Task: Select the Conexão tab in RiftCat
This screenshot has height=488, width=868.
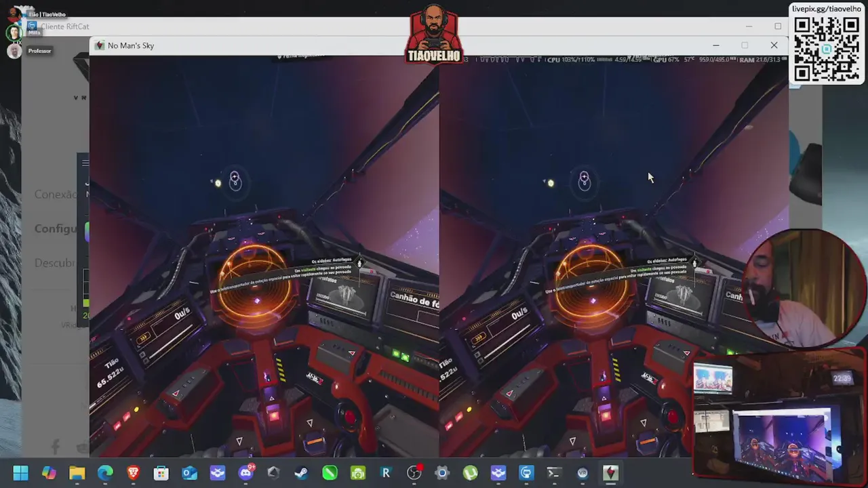Action: click(56, 195)
